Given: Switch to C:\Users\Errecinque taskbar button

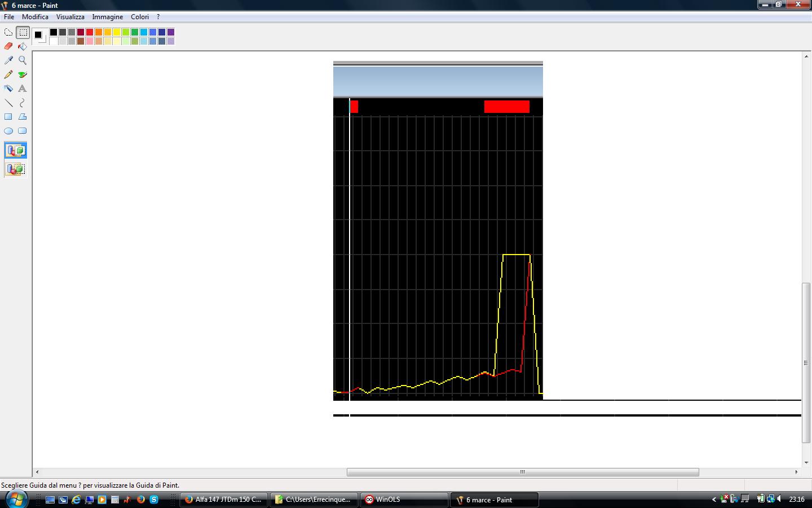Looking at the screenshot, I should (314, 500).
